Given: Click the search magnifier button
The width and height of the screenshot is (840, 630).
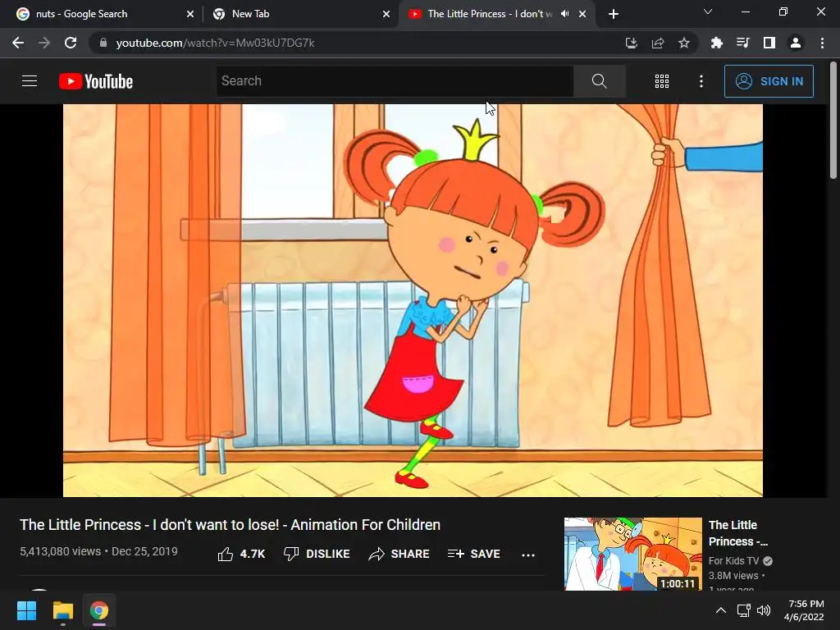Looking at the screenshot, I should (599, 81).
